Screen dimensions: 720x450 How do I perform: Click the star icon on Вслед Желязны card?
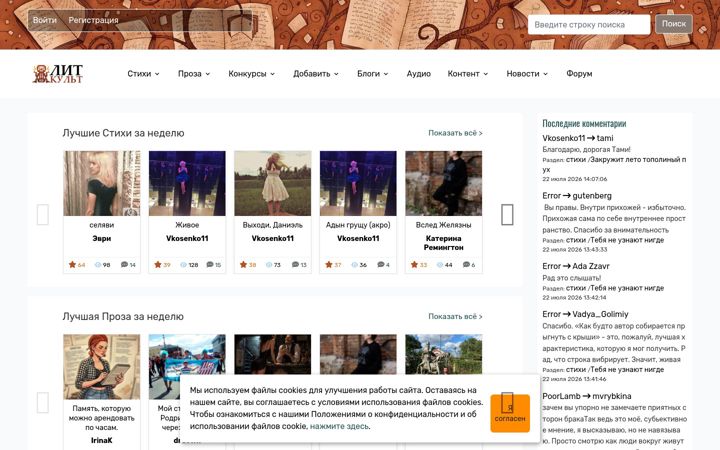tap(414, 264)
